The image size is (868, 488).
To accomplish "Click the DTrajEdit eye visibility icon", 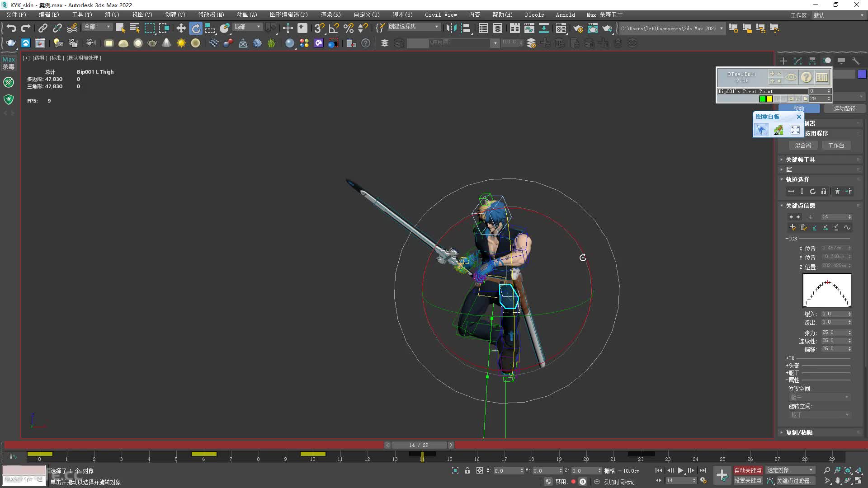I will click(791, 77).
